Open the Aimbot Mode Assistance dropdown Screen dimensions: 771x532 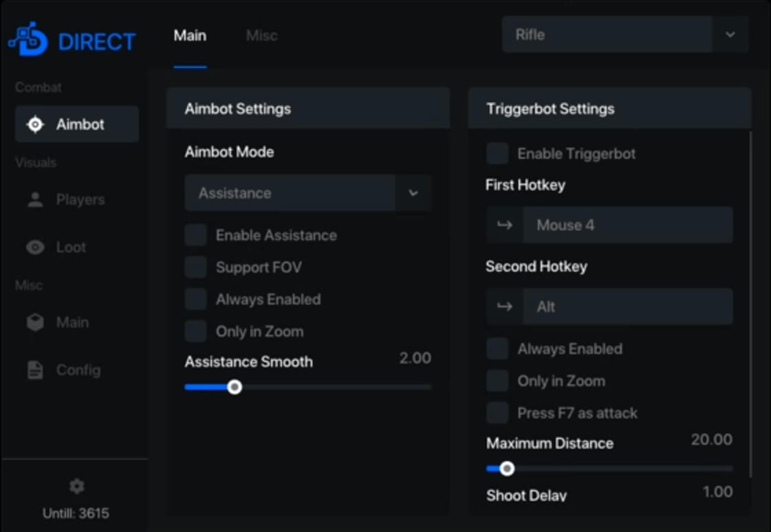(413, 193)
